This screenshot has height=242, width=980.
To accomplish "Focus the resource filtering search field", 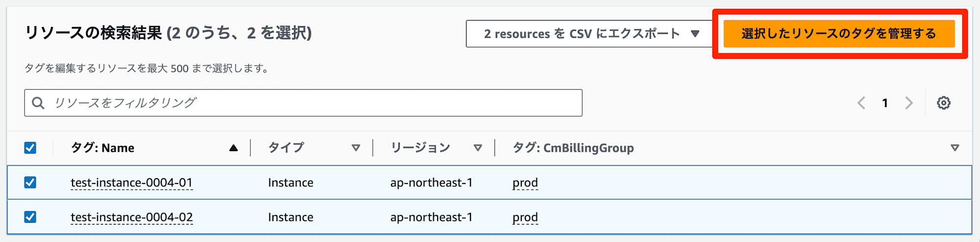I will coord(303,103).
